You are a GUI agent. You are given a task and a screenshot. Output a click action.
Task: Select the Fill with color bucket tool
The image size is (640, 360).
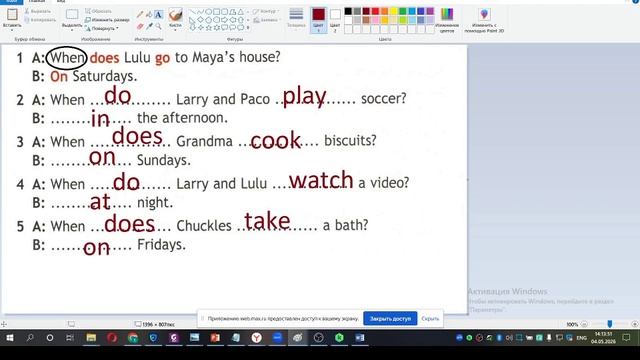tap(149, 15)
